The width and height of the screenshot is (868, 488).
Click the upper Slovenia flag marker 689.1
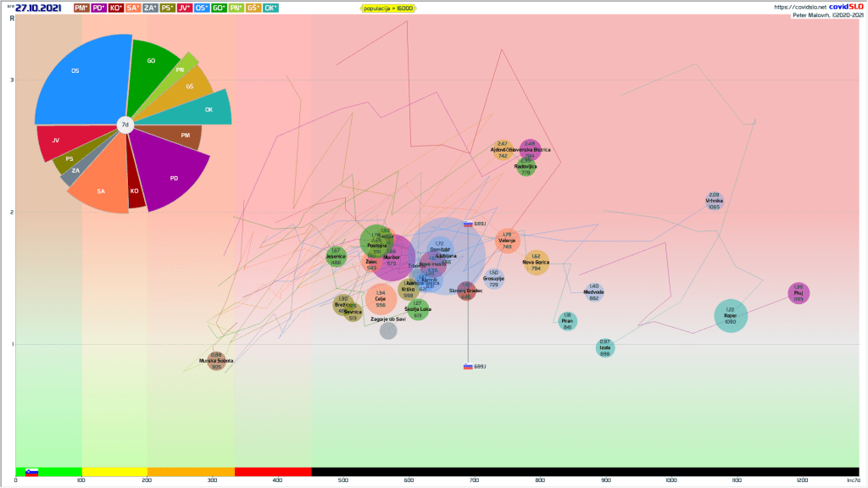468,224
